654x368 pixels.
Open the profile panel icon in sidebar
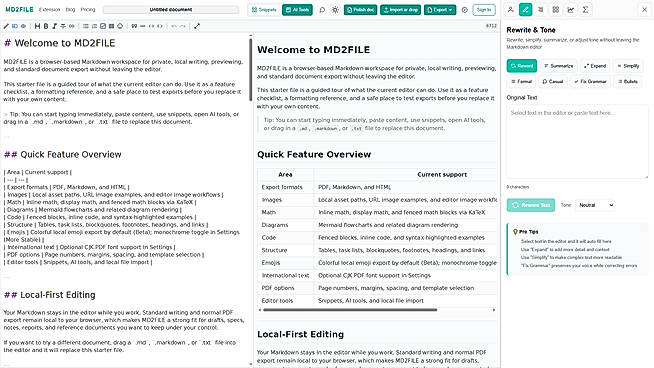coord(511,10)
